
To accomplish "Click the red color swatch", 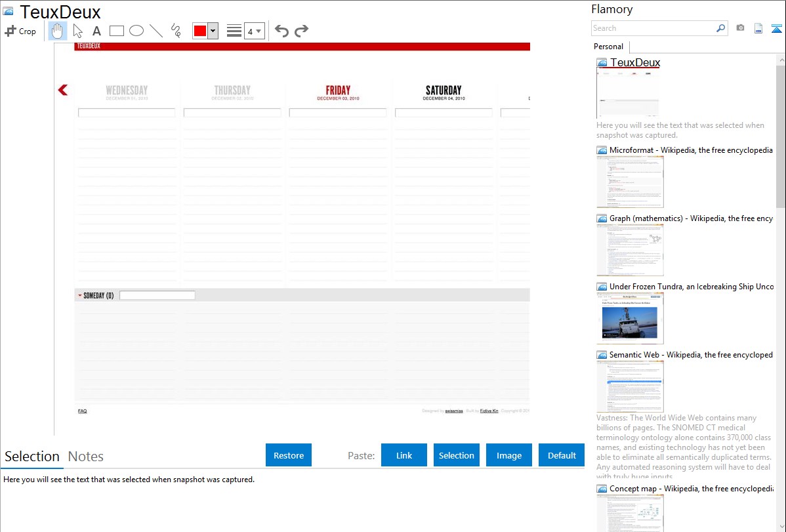I will (200, 31).
